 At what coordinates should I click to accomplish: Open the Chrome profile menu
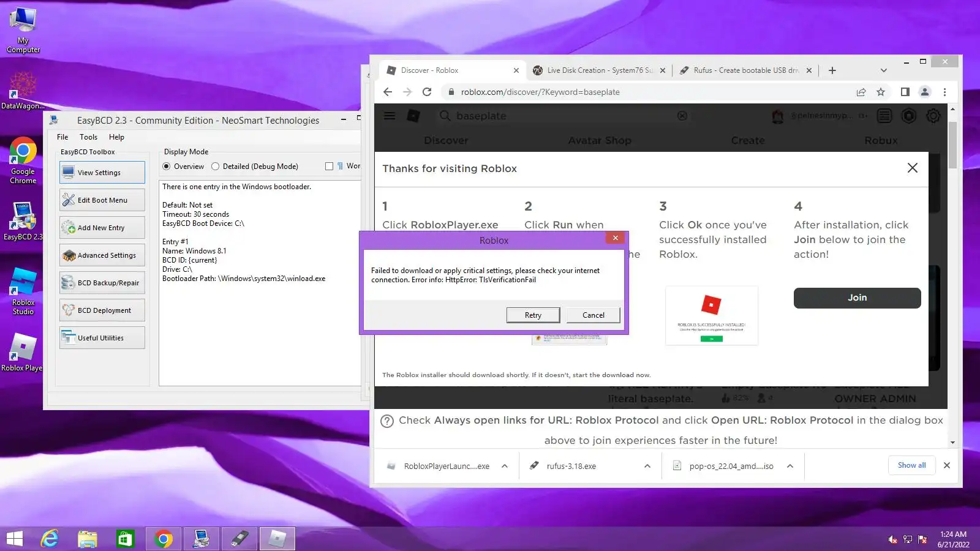(x=925, y=92)
